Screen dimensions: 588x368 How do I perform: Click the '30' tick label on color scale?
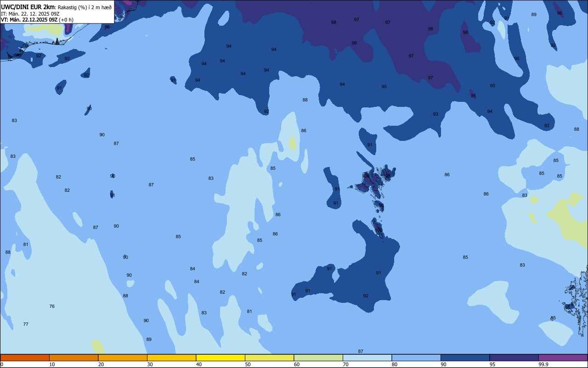pyautogui.click(x=150, y=364)
